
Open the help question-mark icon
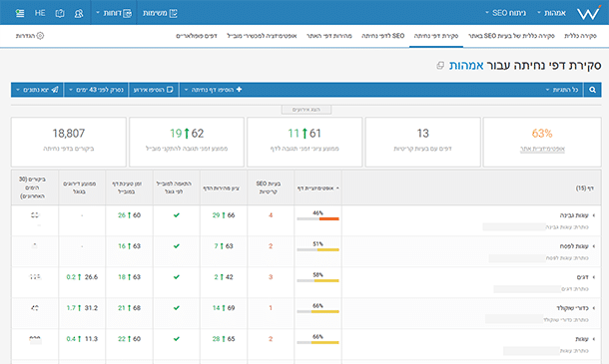60,13
